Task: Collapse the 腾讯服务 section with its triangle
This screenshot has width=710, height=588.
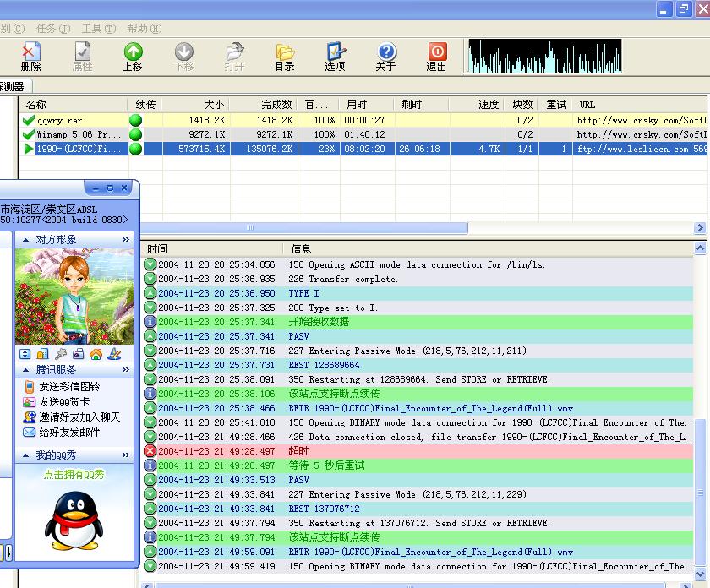Action: [26, 370]
